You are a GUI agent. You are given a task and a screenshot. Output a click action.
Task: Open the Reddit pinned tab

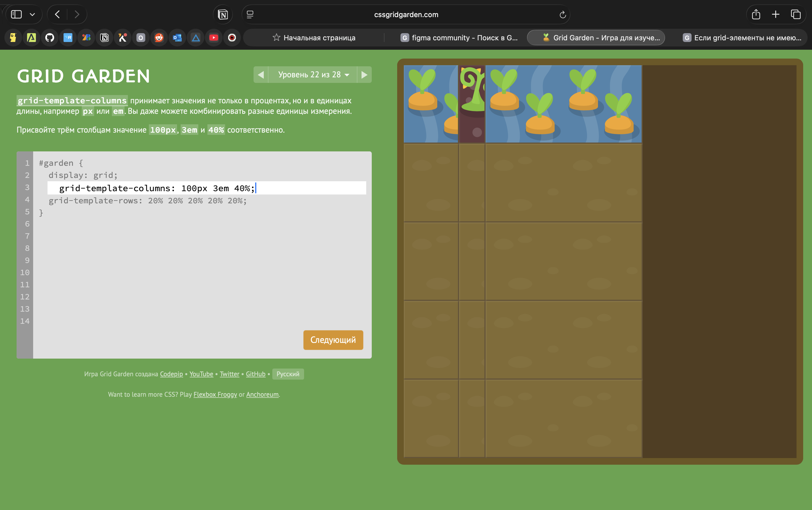tap(159, 38)
